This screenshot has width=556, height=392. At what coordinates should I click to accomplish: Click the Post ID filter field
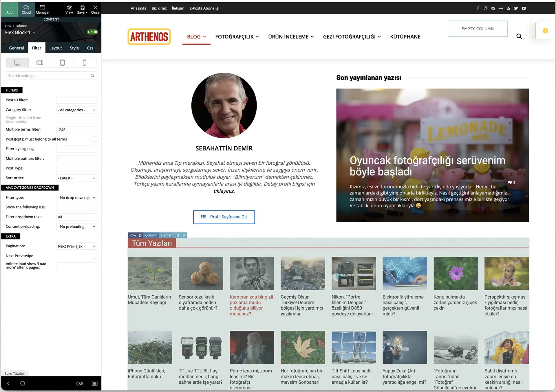76,100
